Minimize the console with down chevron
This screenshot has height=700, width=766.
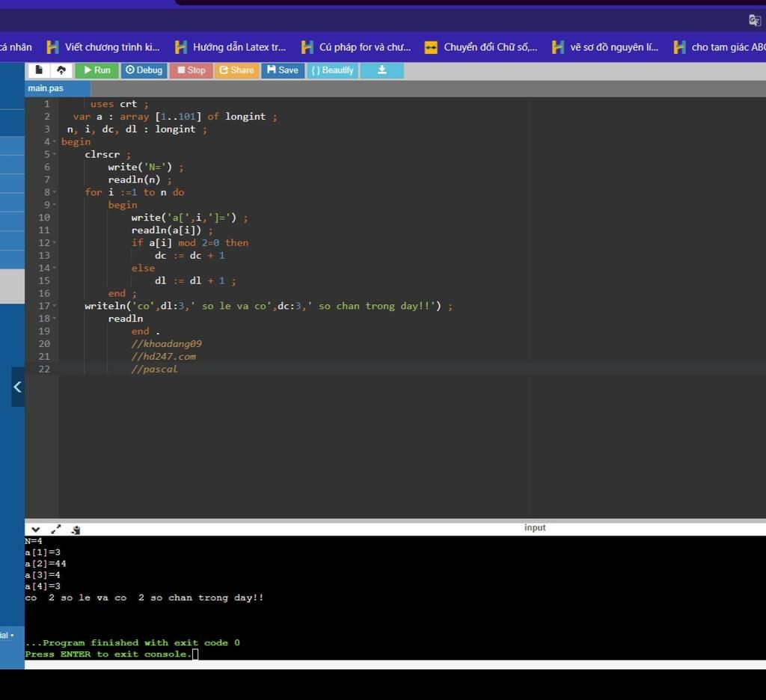[x=36, y=529]
